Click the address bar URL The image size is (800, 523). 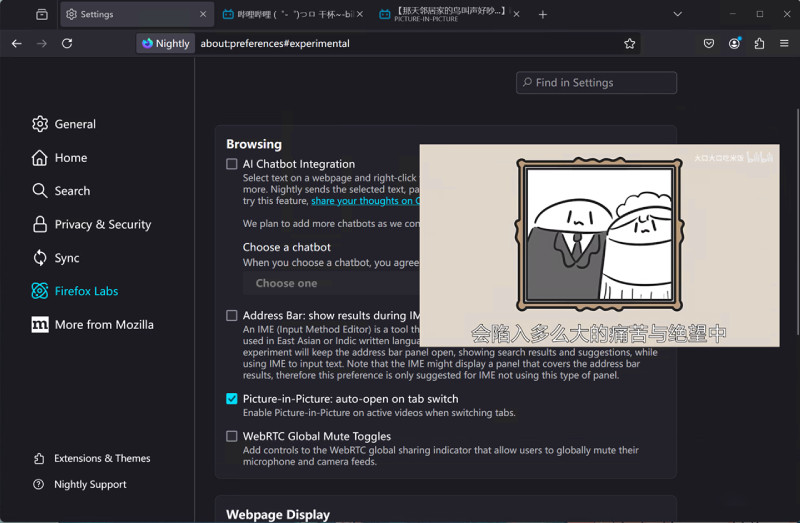point(275,43)
